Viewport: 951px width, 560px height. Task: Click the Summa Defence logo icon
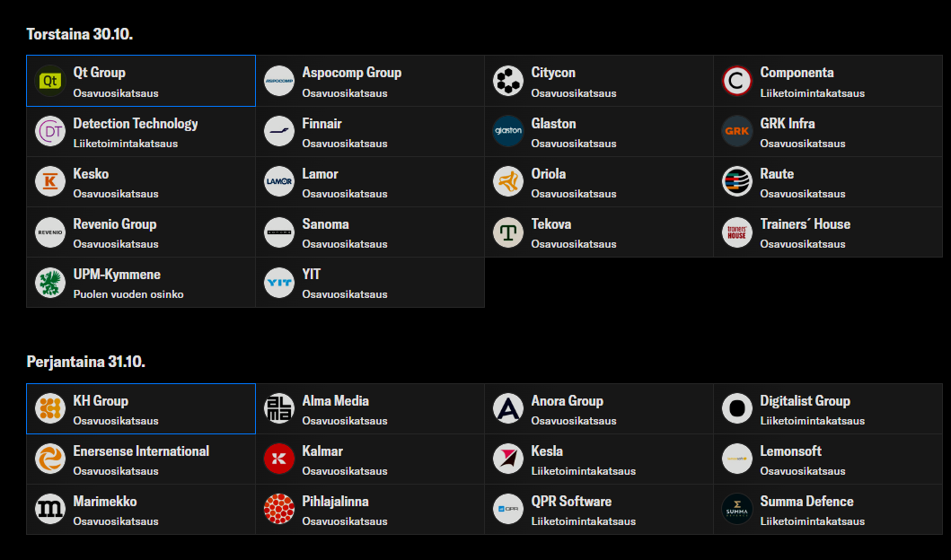coord(737,509)
